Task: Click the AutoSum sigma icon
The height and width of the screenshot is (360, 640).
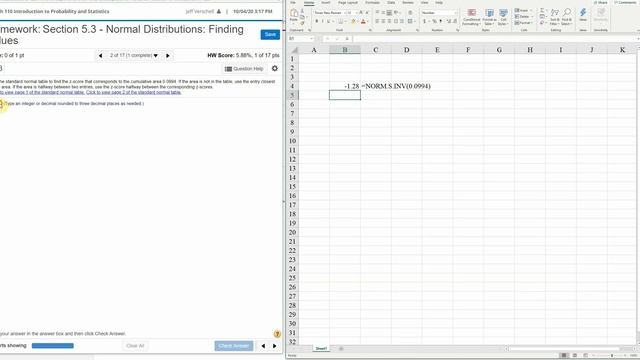Action: 542,10
